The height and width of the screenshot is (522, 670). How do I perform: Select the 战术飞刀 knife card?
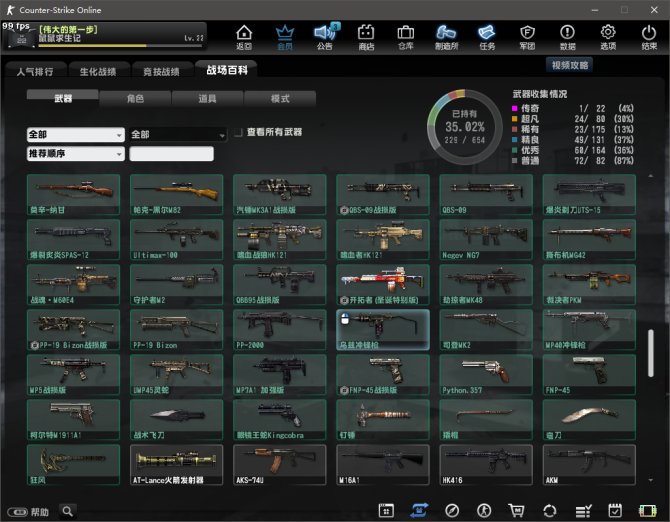tap(176, 420)
